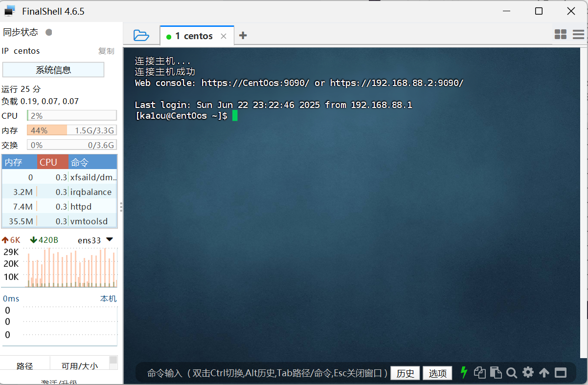This screenshot has width=588, height=385.
Task: Click the copy icon in command bar
Action: click(x=480, y=373)
